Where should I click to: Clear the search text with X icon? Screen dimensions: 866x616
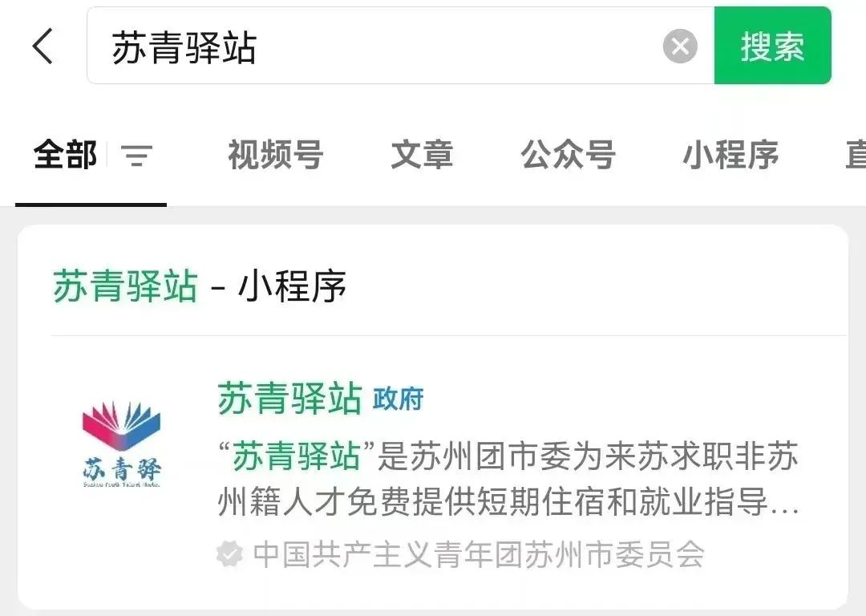point(680,46)
